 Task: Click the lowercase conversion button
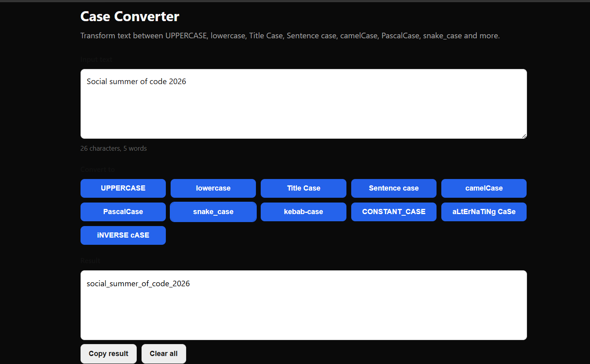click(x=213, y=188)
